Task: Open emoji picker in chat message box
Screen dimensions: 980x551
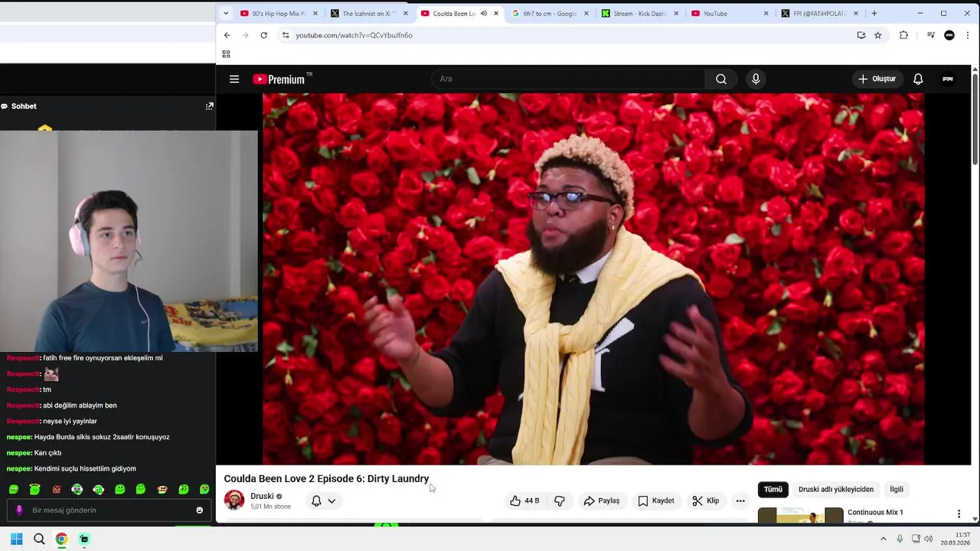Action: tap(200, 510)
